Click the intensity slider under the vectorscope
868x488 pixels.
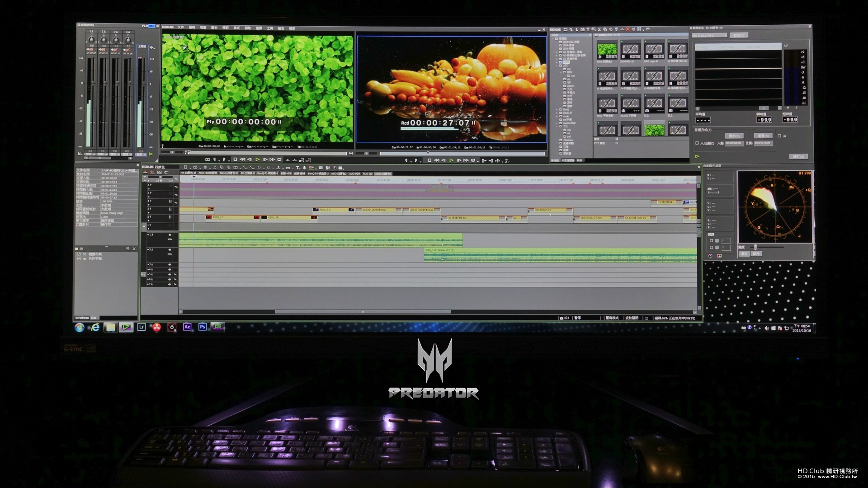pos(755,247)
